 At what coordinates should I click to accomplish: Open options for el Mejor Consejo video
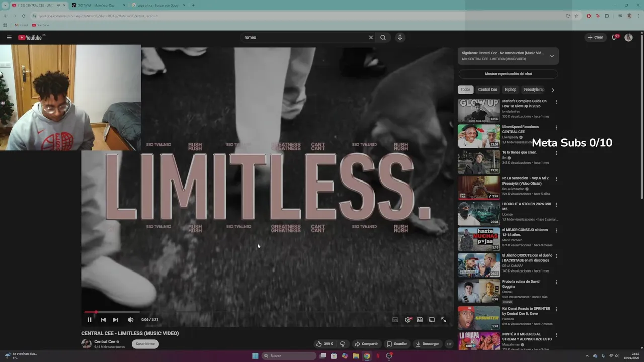coord(556,230)
